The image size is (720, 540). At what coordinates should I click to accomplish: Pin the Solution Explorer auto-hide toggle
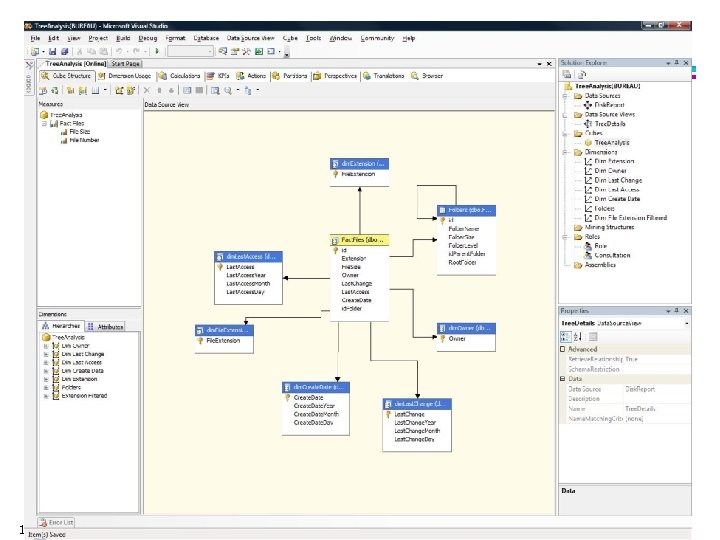point(678,63)
